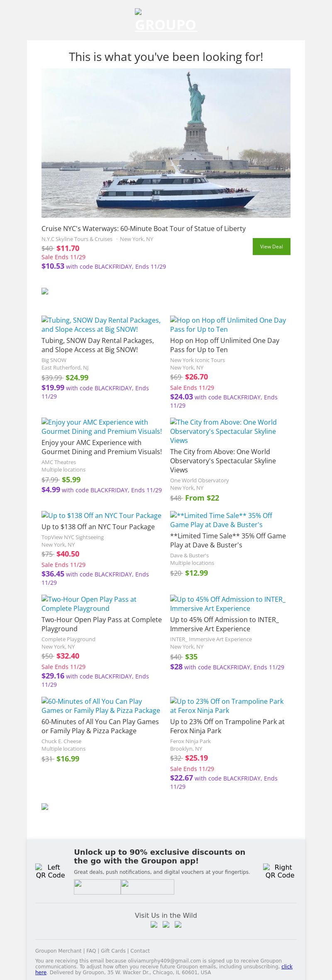Open the last social media icon

[x=178, y=924]
